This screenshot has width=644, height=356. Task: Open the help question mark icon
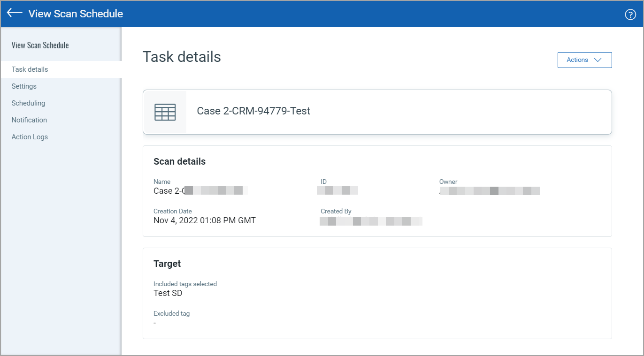[630, 15]
